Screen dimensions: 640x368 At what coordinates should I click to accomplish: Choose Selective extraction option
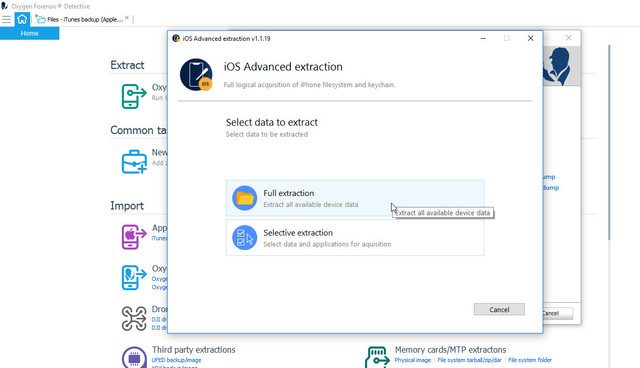[x=355, y=238]
